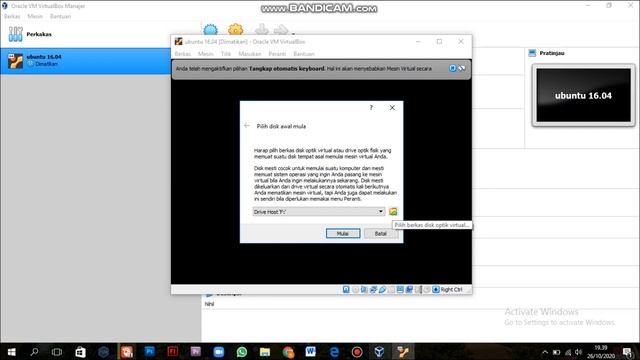Image resolution: width=640 pixels, height=360 pixels.
Task: Click the ubuntu 16.04 preview thumbnail
Action: (583, 95)
